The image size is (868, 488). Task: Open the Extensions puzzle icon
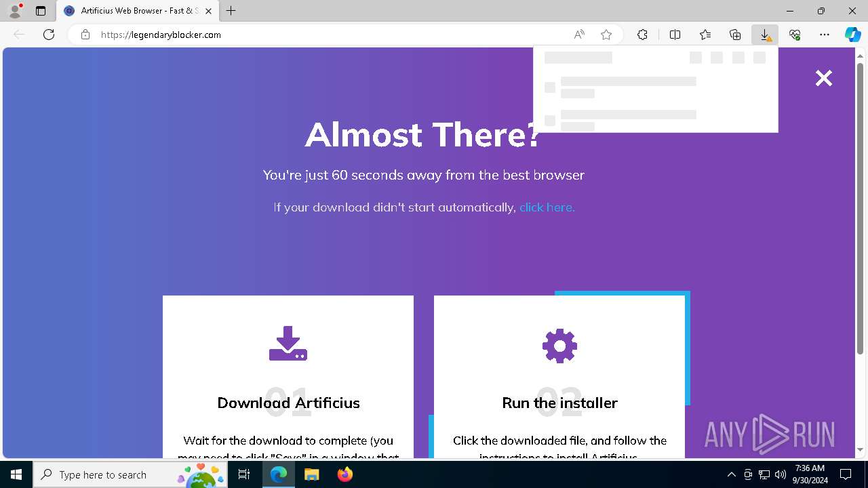[x=642, y=35]
